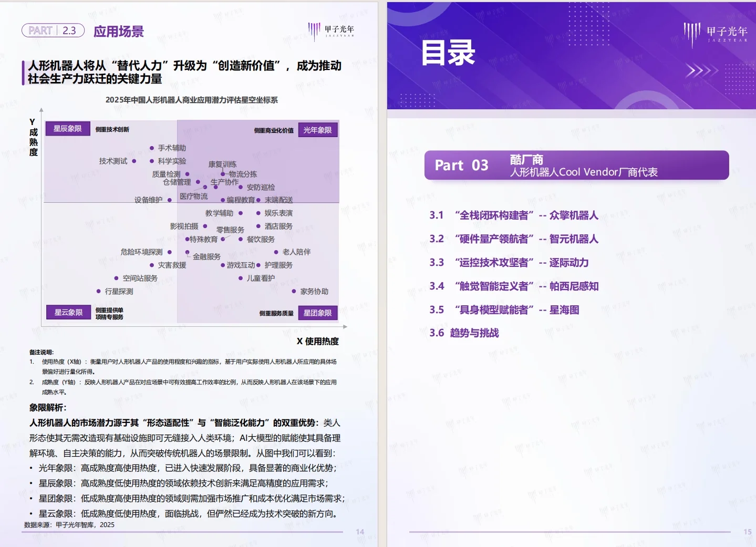
Task: Click the 安防巡检 data point label
Action: (x=261, y=187)
